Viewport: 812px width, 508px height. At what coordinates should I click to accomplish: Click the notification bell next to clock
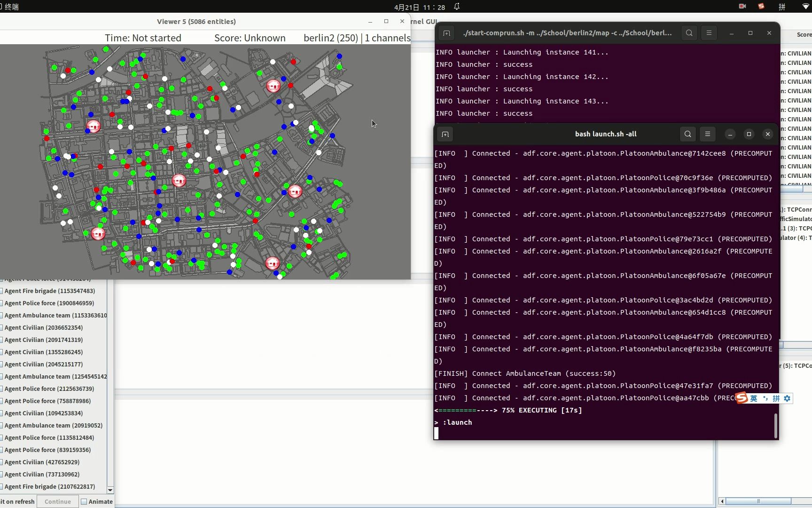457,7
